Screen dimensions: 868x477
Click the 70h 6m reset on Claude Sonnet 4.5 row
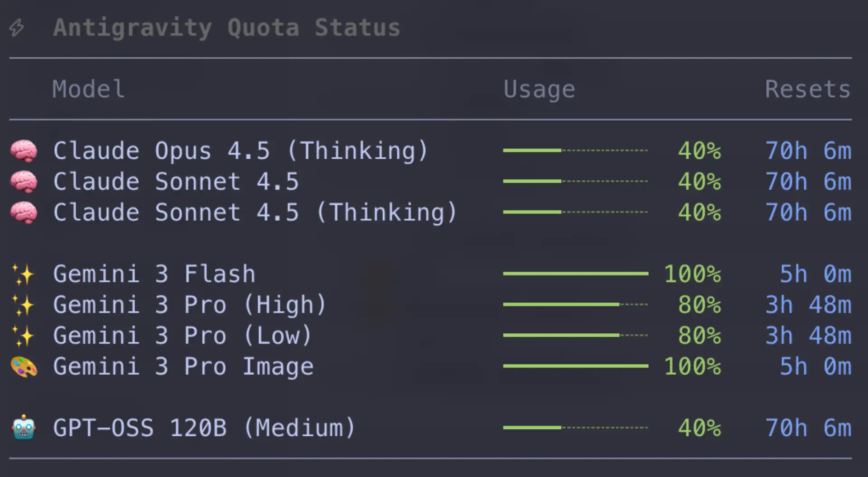coord(808,182)
